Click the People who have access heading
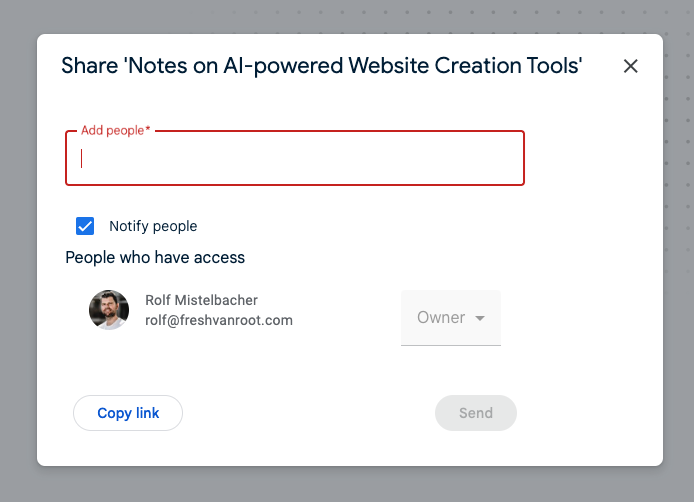694x502 pixels. 155,258
